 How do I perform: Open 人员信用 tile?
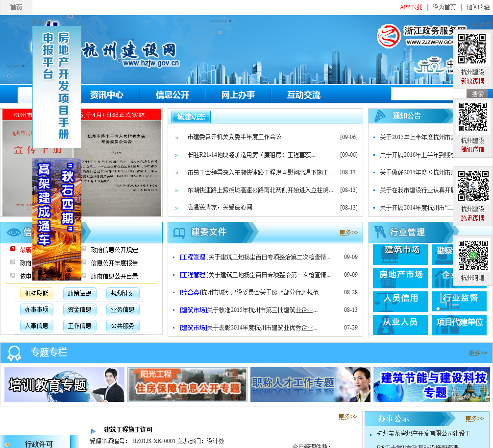point(400,301)
